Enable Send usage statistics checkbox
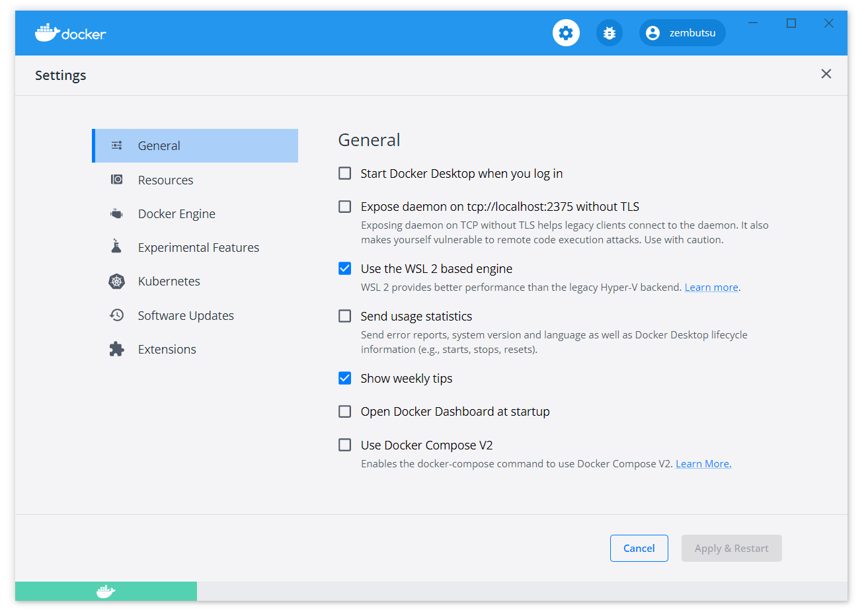This screenshot has height=616, width=866. 345,316
